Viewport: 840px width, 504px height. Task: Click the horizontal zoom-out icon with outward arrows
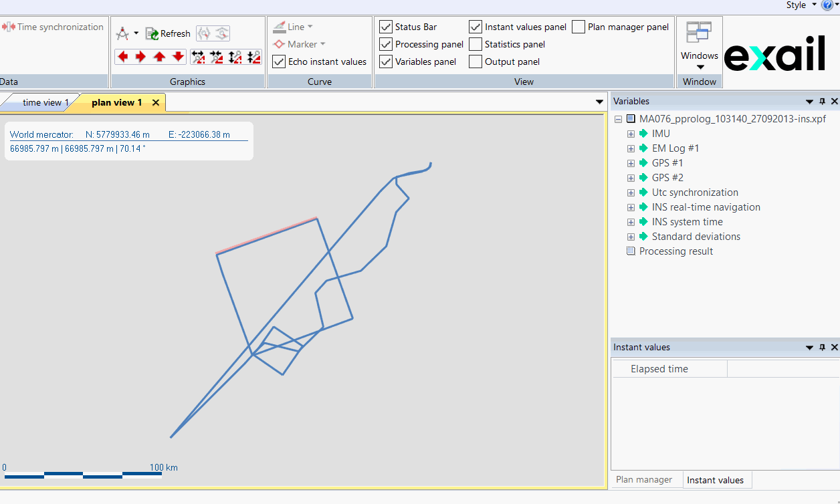[198, 57]
